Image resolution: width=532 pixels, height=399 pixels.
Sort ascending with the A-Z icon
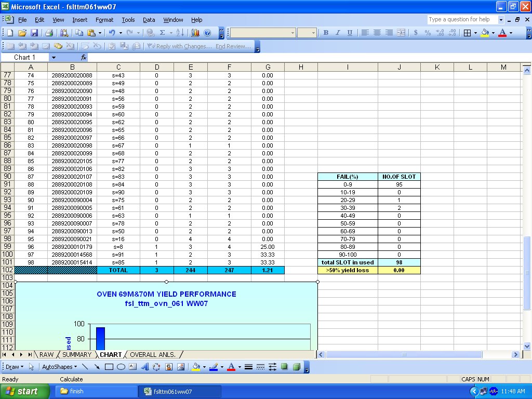(180, 33)
